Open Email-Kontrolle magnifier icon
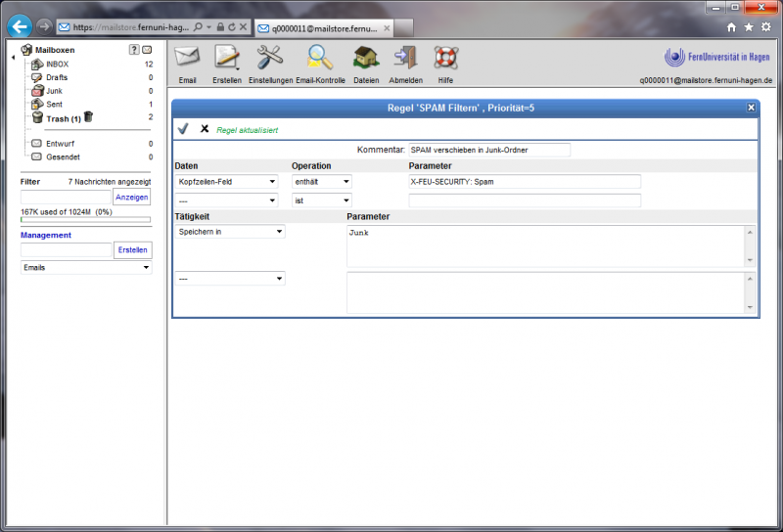 (320, 59)
